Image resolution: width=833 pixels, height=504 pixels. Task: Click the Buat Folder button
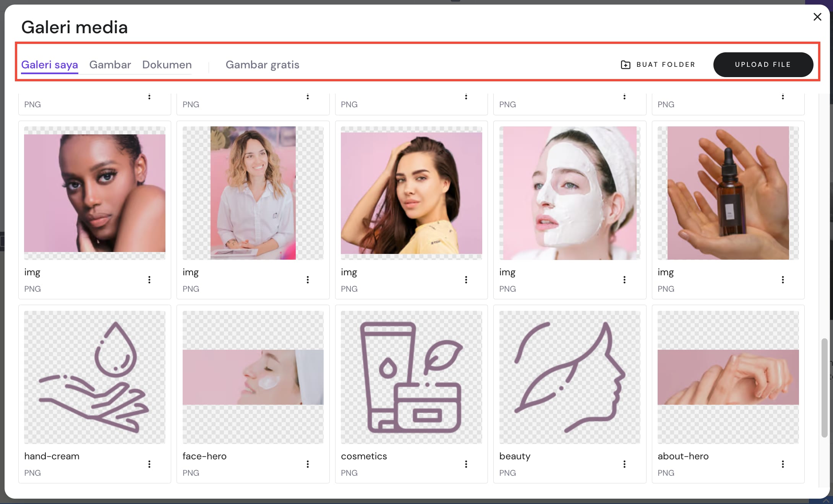(x=665, y=65)
